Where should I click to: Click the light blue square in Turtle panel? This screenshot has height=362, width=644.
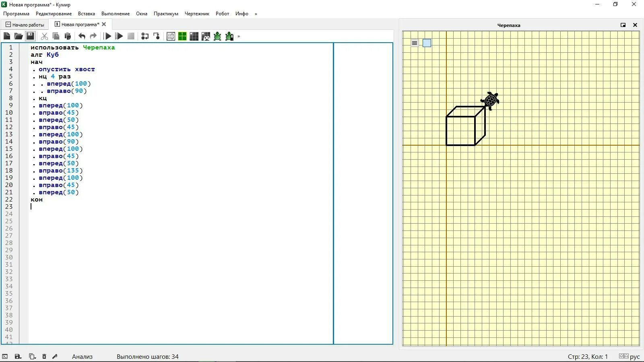(x=427, y=43)
